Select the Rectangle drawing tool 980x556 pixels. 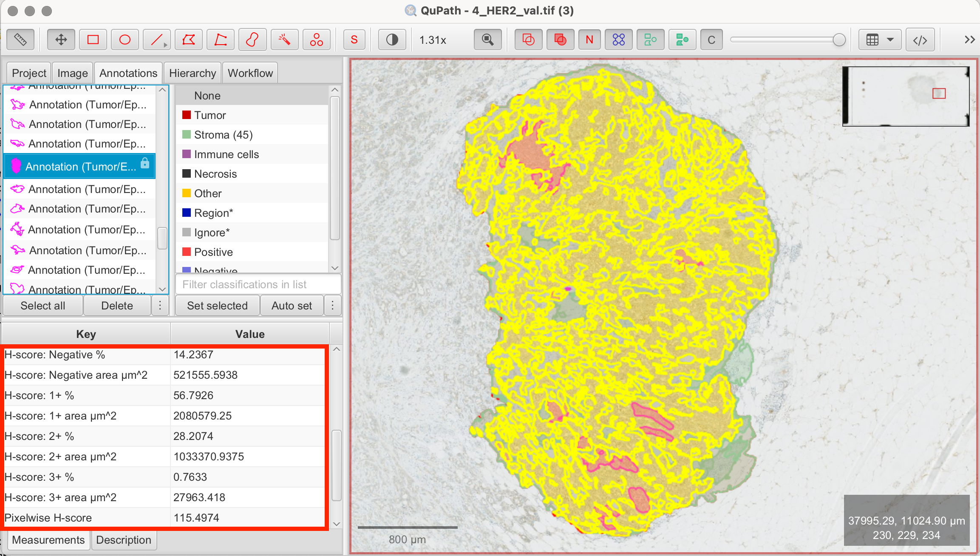click(93, 40)
